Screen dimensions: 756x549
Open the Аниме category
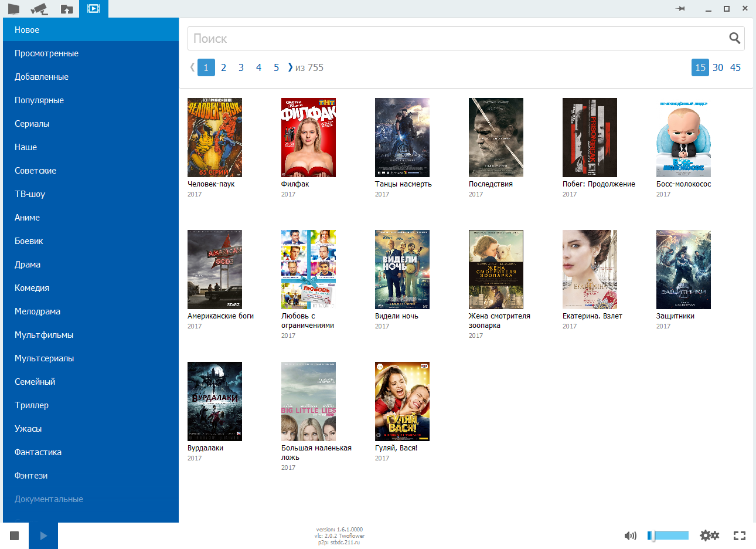pyautogui.click(x=91, y=217)
